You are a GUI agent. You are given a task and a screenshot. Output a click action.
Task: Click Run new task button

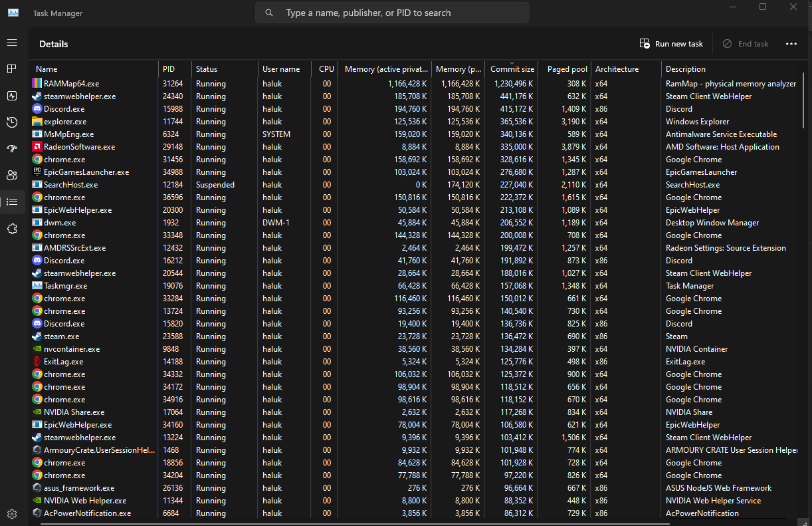pyautogui.click(x=671, y=44)
